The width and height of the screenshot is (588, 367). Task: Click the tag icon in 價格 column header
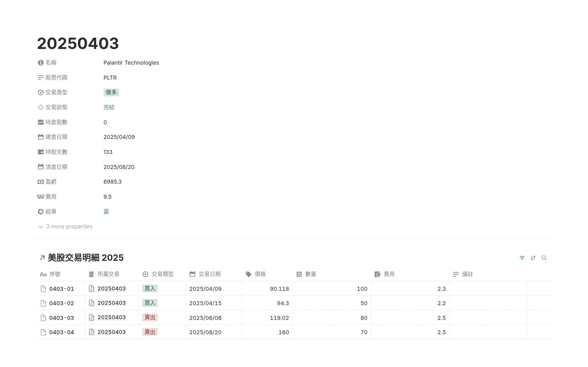(249, 275)
